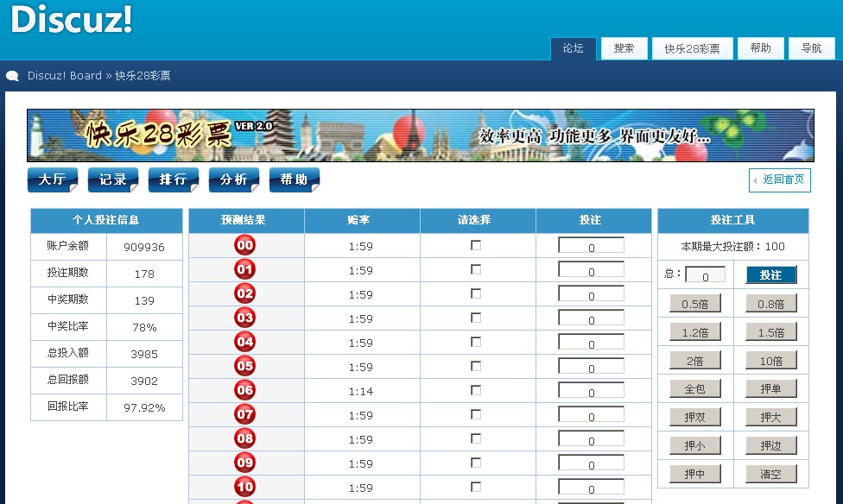Image resolution: width=843 pixels, height=504 pixels.
Task: Check the box for number 09
Action: 476,463
